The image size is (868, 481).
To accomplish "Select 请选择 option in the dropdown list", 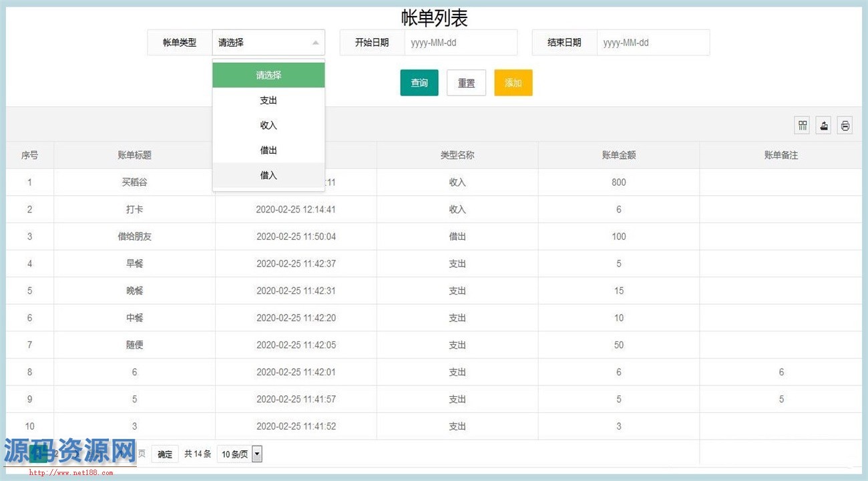I will coord(268,75).
